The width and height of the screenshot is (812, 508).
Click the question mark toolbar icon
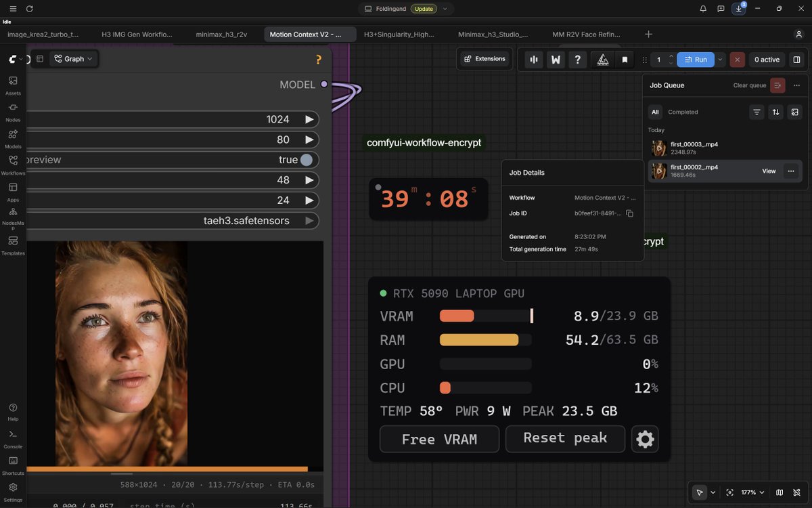click(x=577, y=60)
